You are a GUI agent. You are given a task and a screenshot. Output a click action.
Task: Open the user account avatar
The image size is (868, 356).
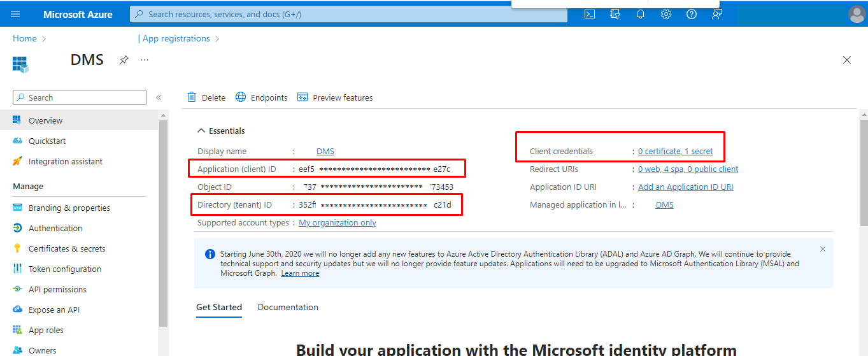[x=857, y=14]
